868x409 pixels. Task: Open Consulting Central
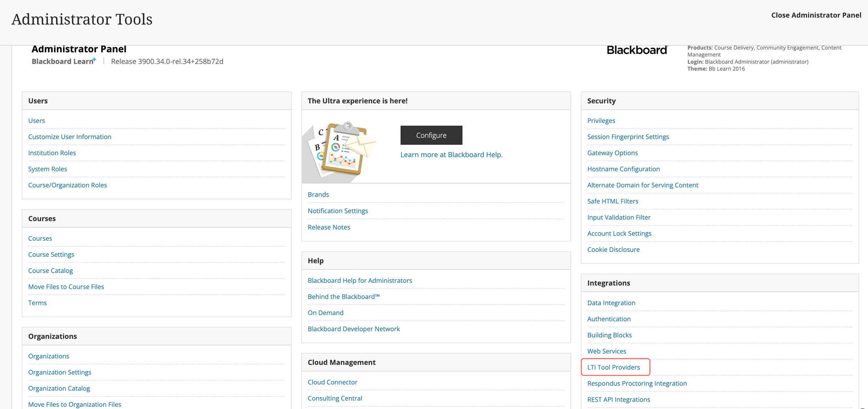335,398
